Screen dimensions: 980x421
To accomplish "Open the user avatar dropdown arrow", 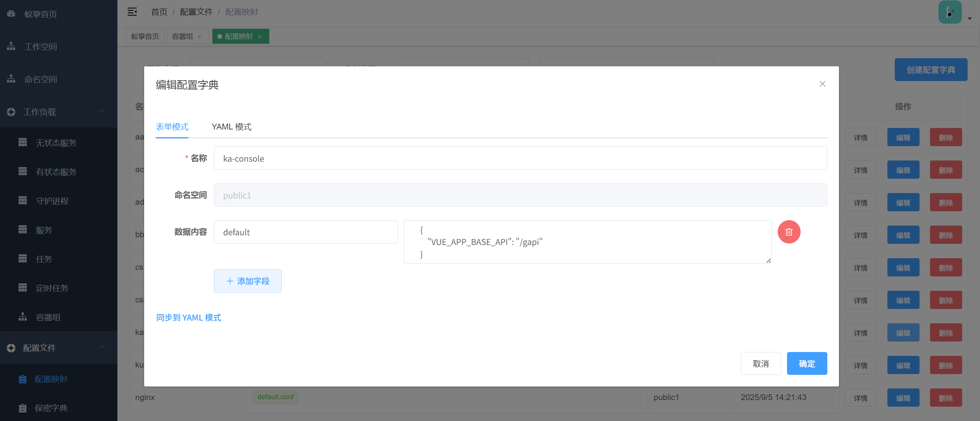I will click(970, 18).
